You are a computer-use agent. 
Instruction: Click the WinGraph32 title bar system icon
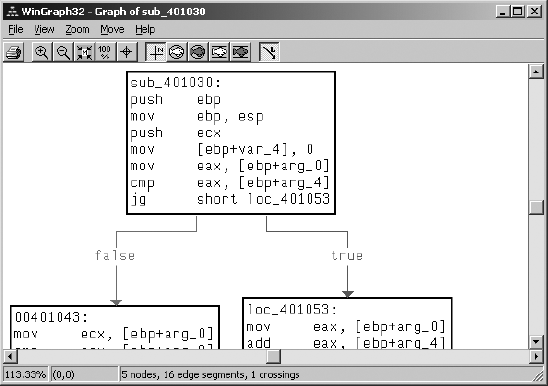pos(13,12)
